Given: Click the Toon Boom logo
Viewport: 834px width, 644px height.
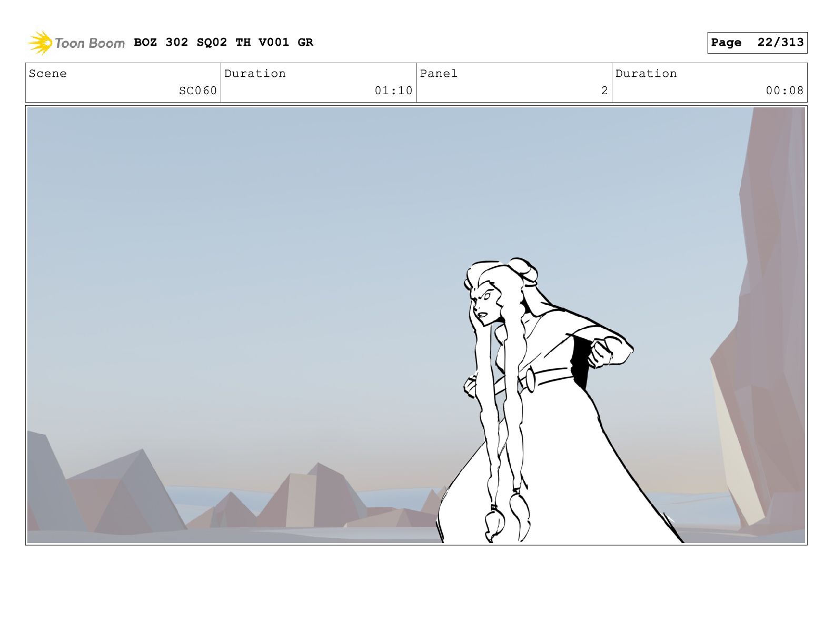Looking at the screenshot, I should tap(76, 43).
